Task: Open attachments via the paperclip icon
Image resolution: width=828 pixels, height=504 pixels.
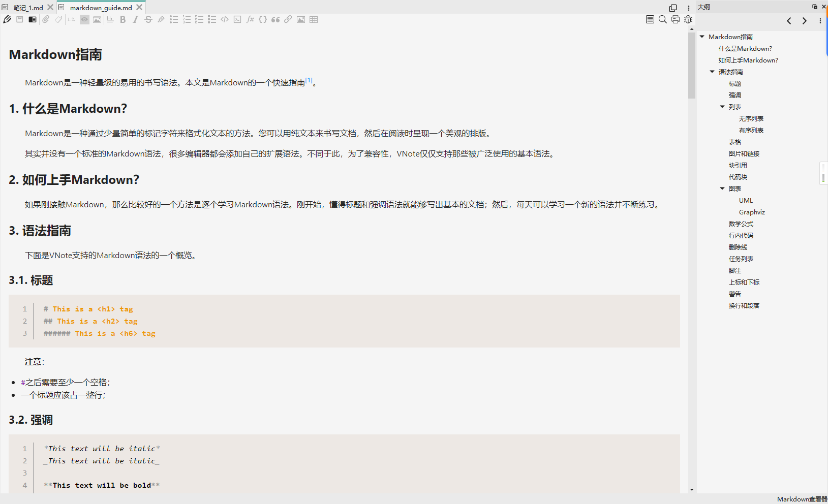Action: tap(46, 19)
